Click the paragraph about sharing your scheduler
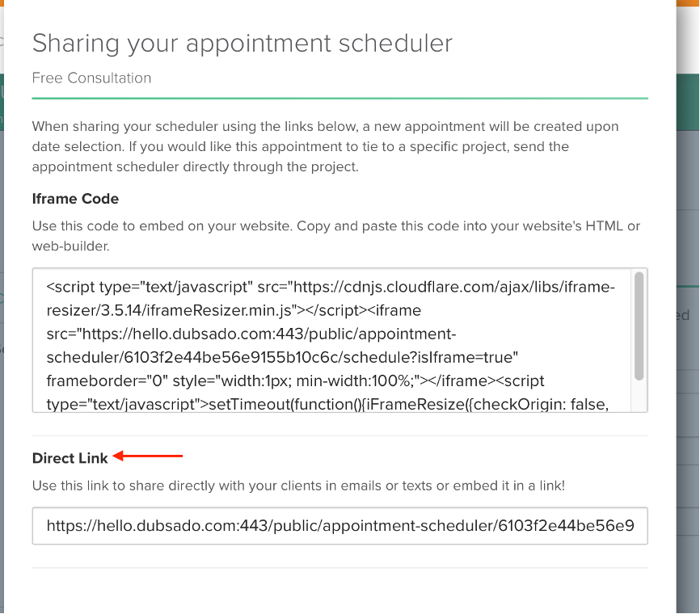The image size is (700, 614). tap(325, 146)
